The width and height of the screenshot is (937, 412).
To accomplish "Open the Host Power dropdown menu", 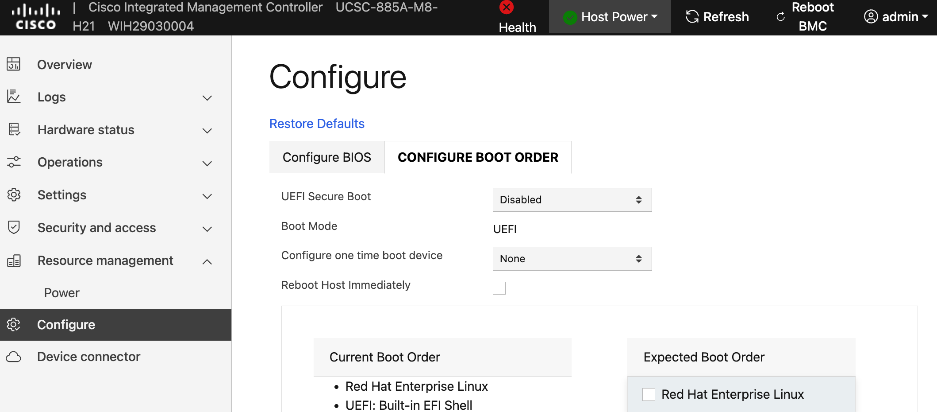I will 610,17.
